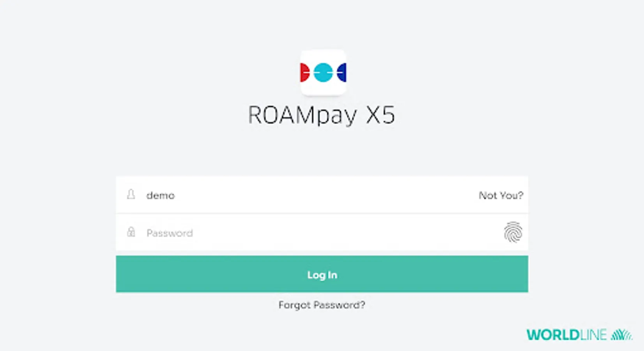644x351 pixels.
Task: Click the "demo" username text
Action: coord(161,195)
